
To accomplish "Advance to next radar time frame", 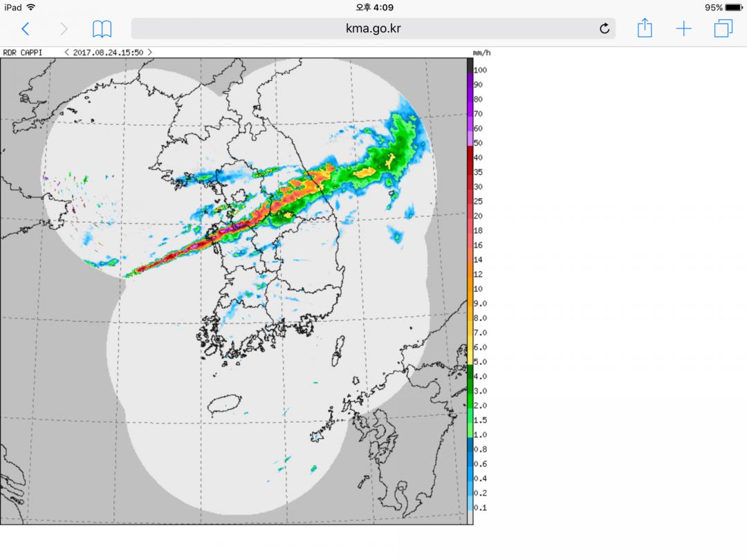I will [x=149, y=52].
